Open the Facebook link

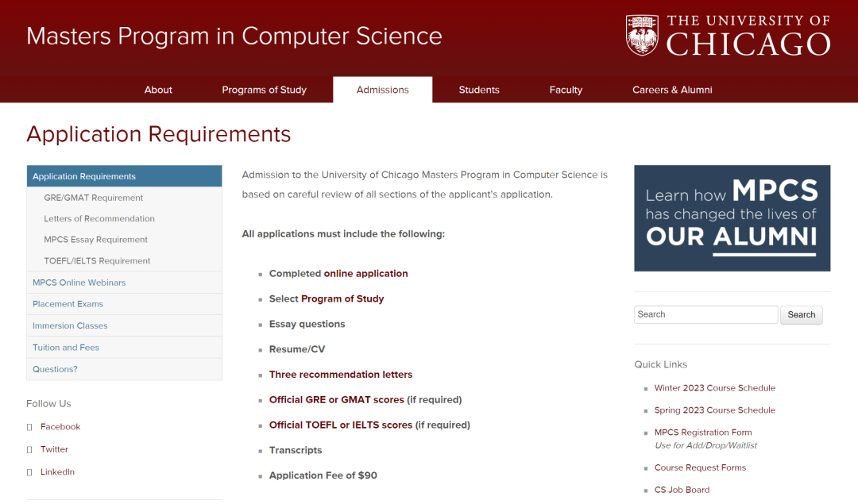[60, 426]
